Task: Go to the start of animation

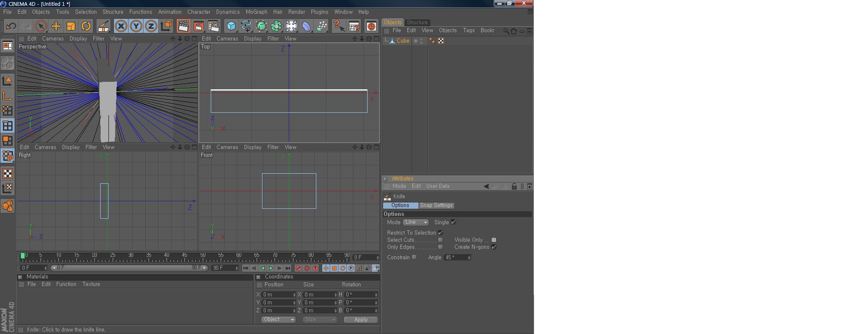Action: (x=246, y=268)
